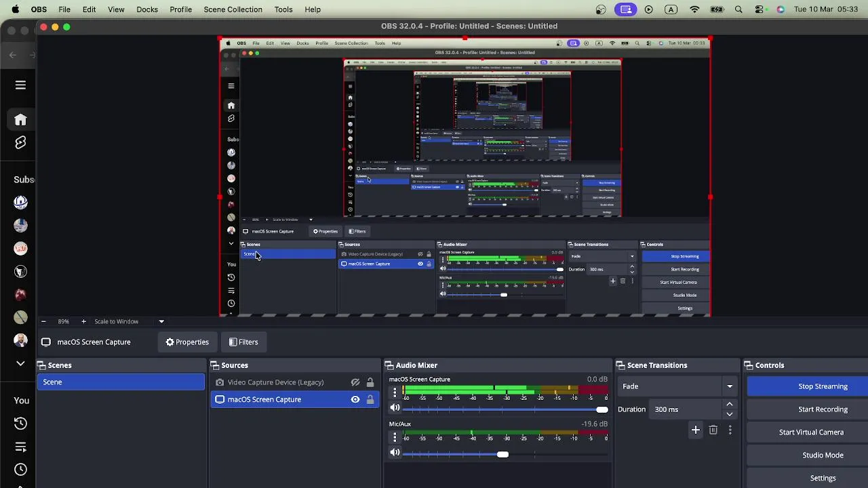Open Spotlight search in menu bar

pyautogui.click(x=738, y=9)
